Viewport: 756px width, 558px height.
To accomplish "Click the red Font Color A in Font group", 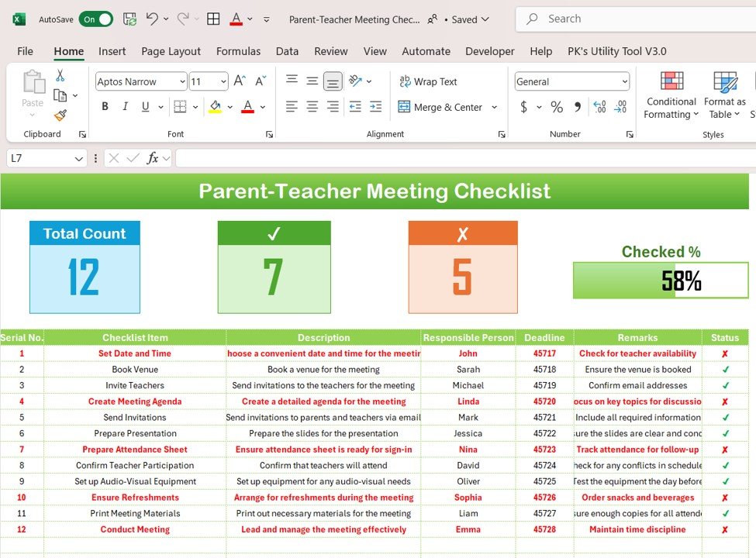I will [247, 106].
